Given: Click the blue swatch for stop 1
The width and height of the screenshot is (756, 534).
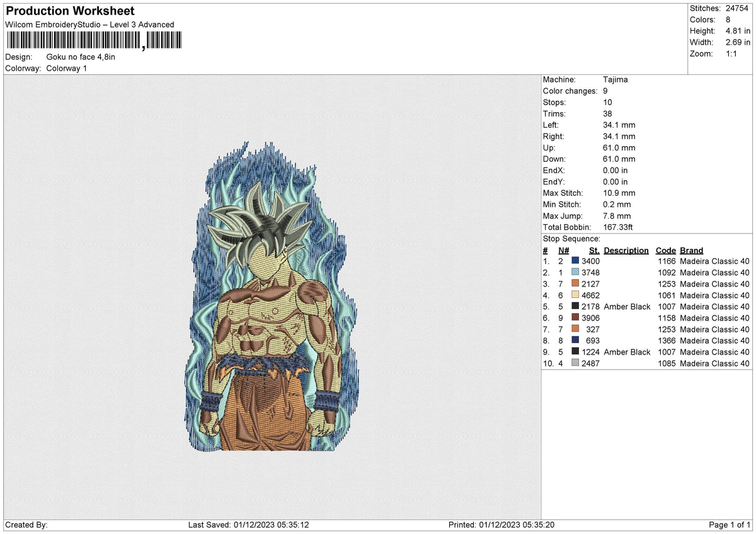Looking at the screenshot, I should coord(575,261).
